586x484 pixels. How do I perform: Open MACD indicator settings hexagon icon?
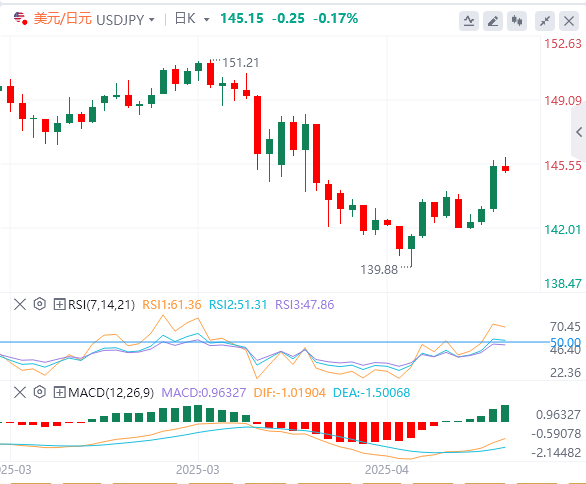(40, 392)
